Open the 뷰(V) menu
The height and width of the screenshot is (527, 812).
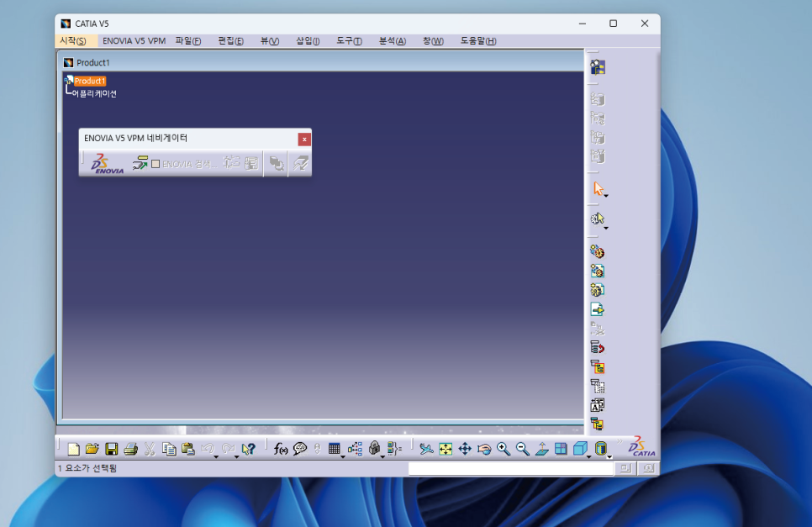coord(269,41)
